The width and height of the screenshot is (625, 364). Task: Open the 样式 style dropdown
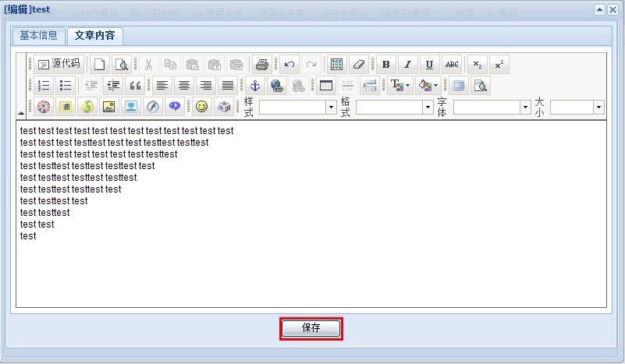[x=331, y=108]
